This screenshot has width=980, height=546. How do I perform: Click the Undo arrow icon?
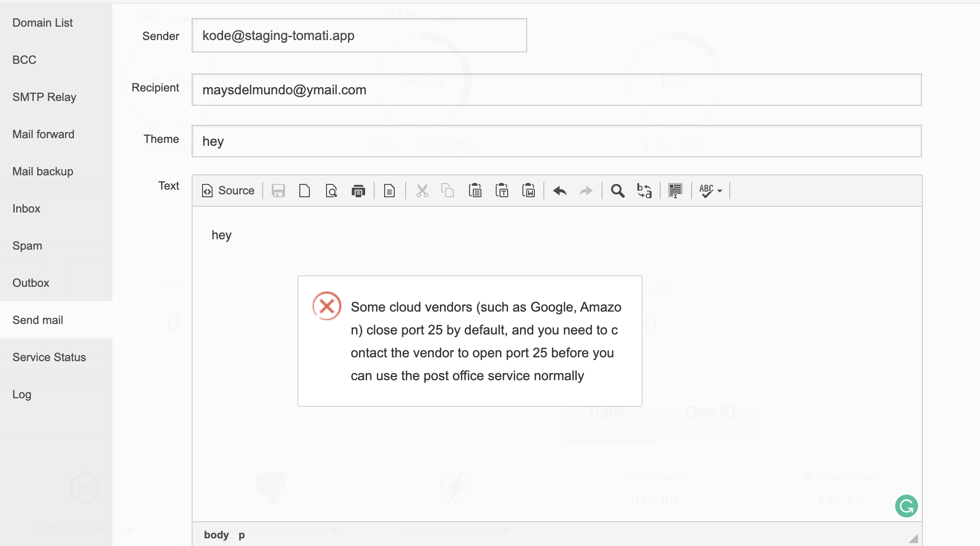(x=560, y=191)
